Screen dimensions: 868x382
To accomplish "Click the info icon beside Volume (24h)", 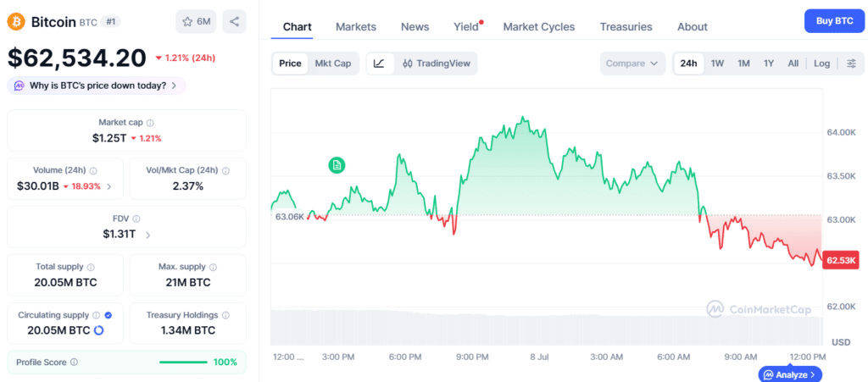I will point(93,171).
